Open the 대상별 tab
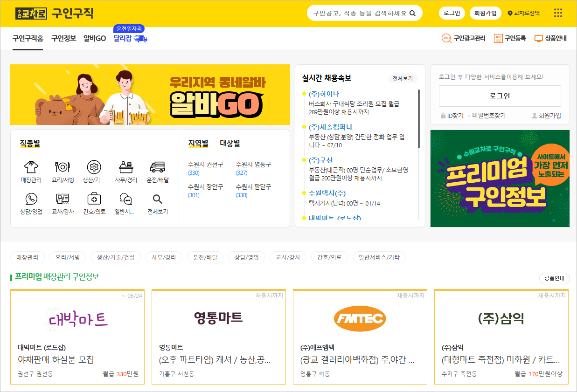Viewport: 577px width, 392px height. coord(229,143)
